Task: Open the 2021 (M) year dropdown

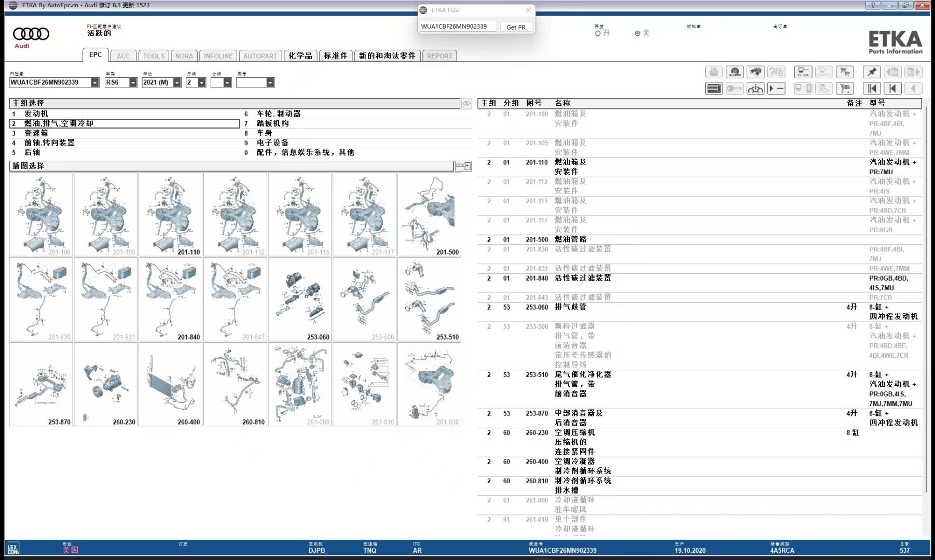Action: 177,82
